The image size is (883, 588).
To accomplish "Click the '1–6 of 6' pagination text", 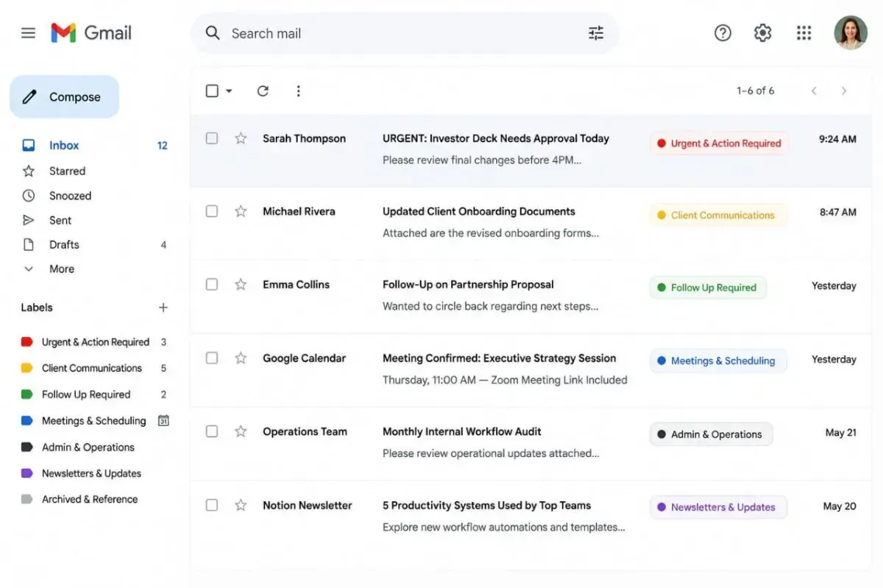I will [755, 91].
